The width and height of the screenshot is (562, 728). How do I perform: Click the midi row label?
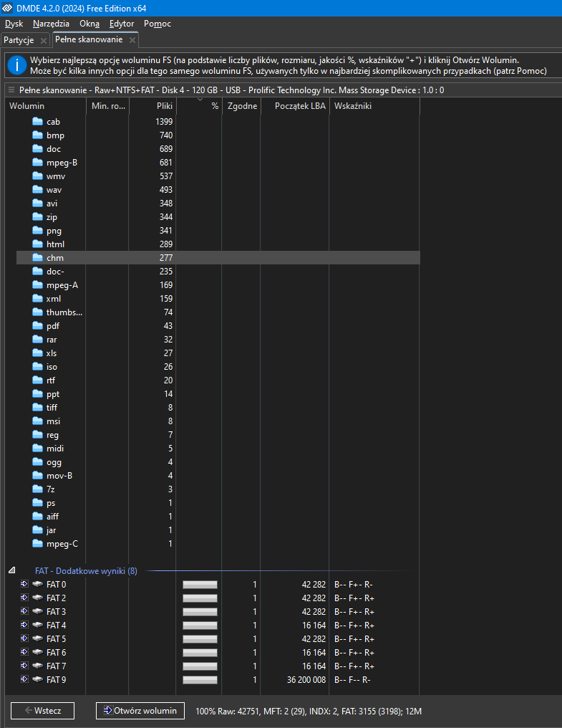[55, 449]
